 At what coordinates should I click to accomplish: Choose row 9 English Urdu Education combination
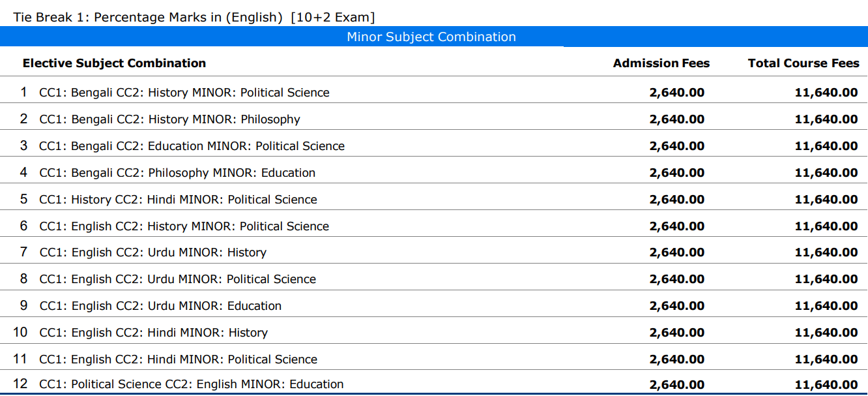pos(160,306)
